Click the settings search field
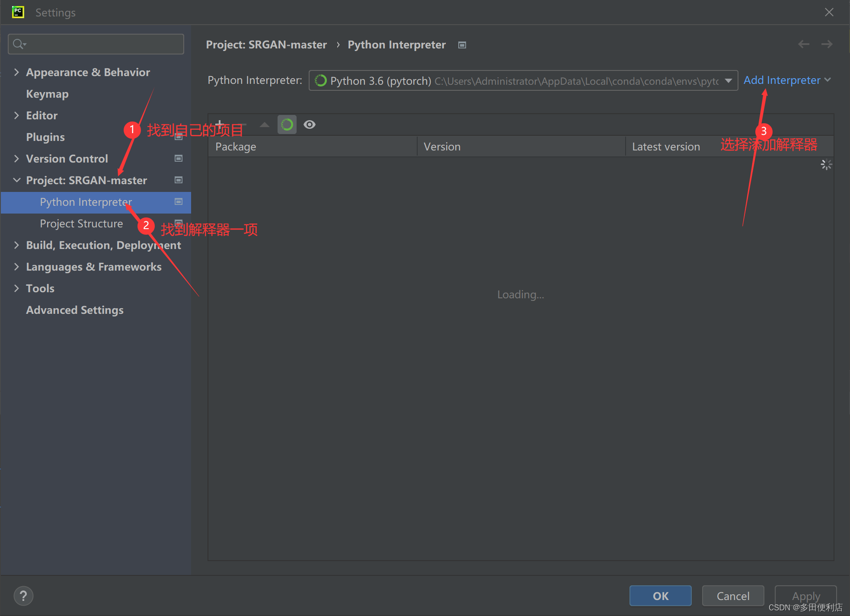 [x=96, y=44]
